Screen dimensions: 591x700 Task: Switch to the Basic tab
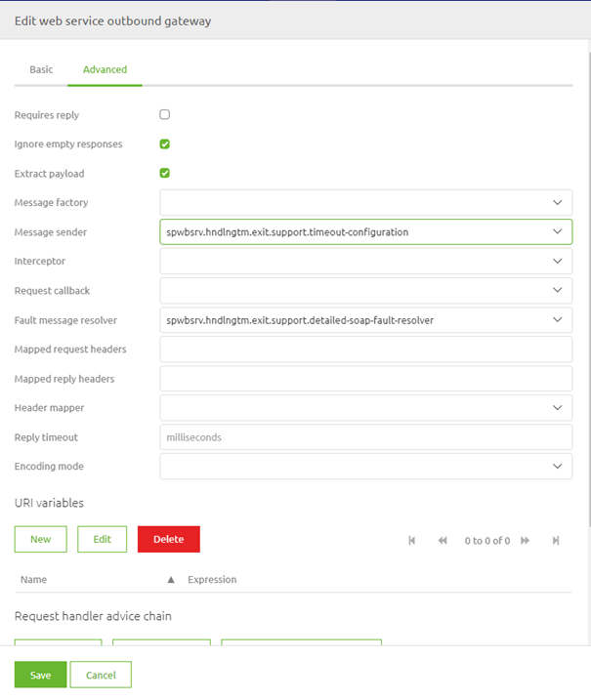[x=41, y=69]
